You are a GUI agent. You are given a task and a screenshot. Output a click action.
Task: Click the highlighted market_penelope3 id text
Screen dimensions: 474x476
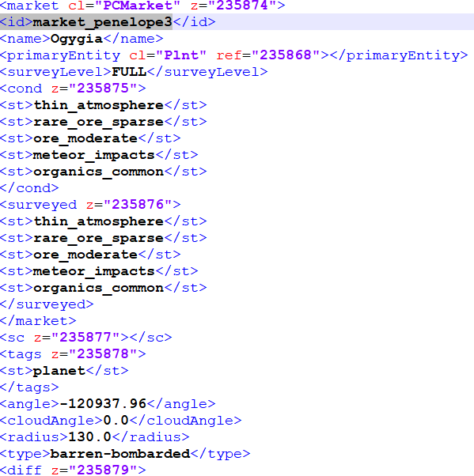[x=102, y=22]
